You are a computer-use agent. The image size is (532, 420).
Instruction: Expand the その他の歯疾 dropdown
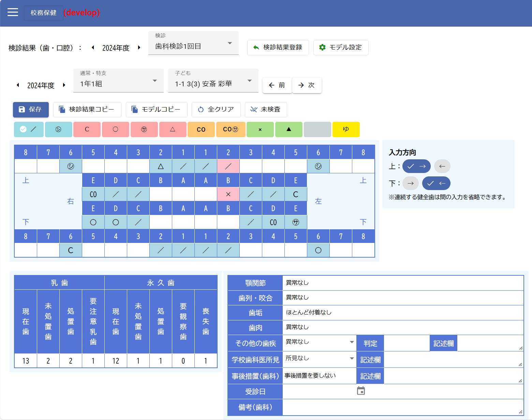320,342
